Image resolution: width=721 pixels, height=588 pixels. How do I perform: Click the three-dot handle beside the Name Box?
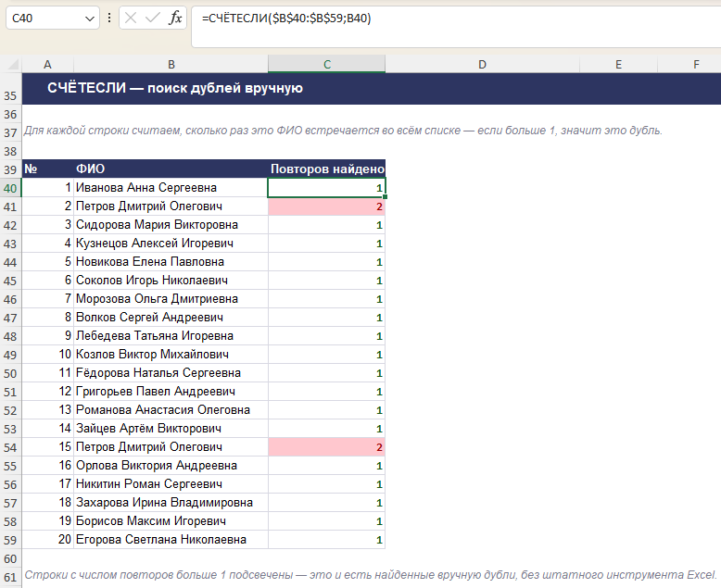pyautogui.click(x=109, y=18)
